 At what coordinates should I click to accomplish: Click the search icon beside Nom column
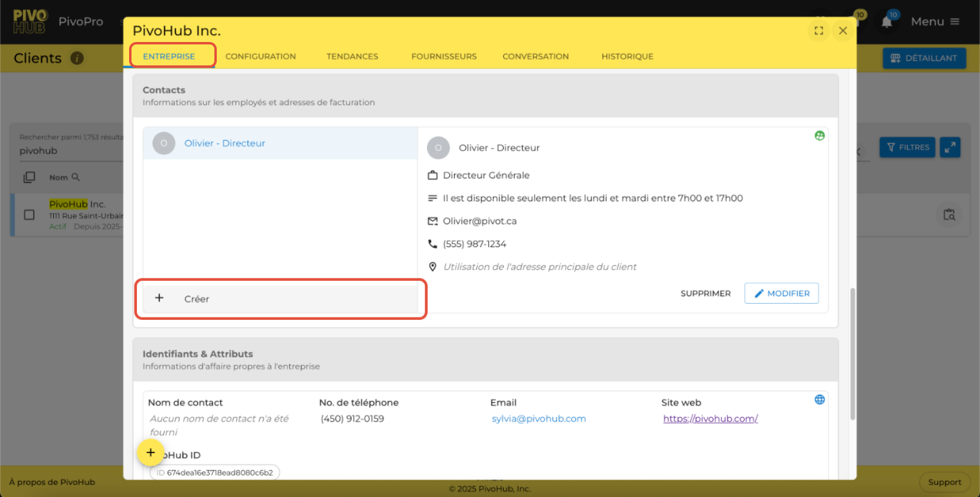coord(76,177)
